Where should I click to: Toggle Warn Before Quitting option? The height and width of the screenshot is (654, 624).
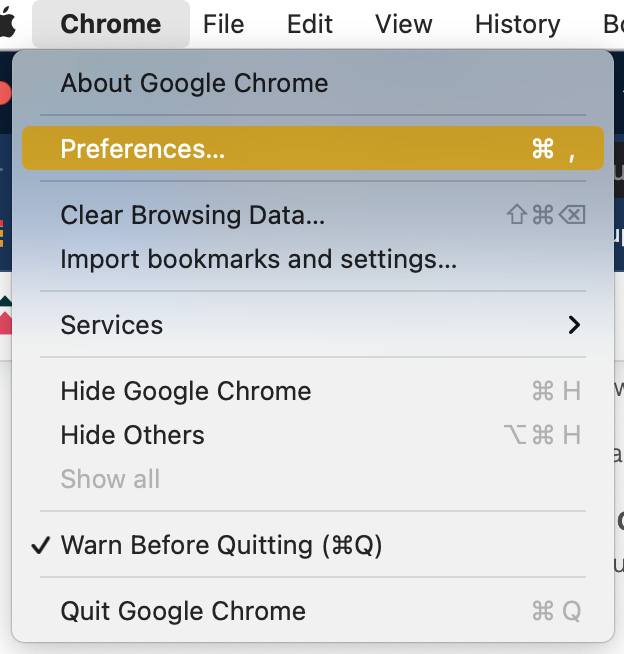[x=313, y=545]
